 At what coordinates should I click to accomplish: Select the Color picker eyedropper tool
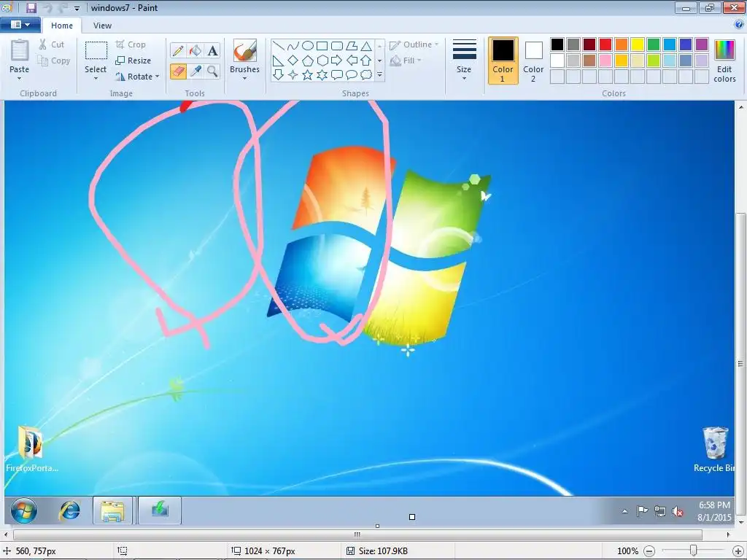pyautogui.click(x=196, y=71)
